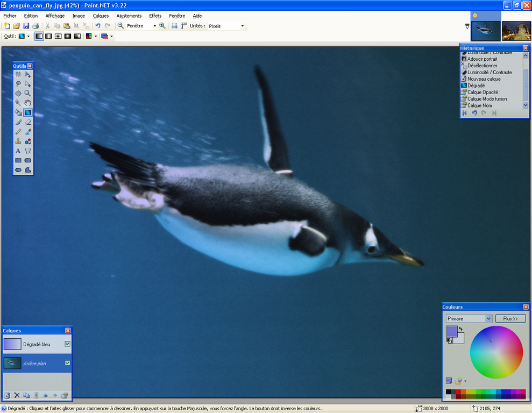
Task: Open the Calques menu
Action: click(101, 16)
